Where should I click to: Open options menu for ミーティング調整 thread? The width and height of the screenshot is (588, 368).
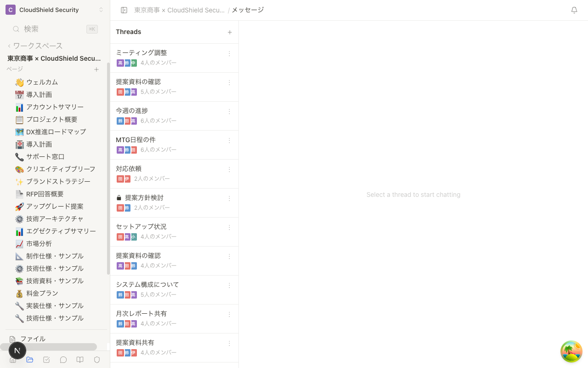229,54
